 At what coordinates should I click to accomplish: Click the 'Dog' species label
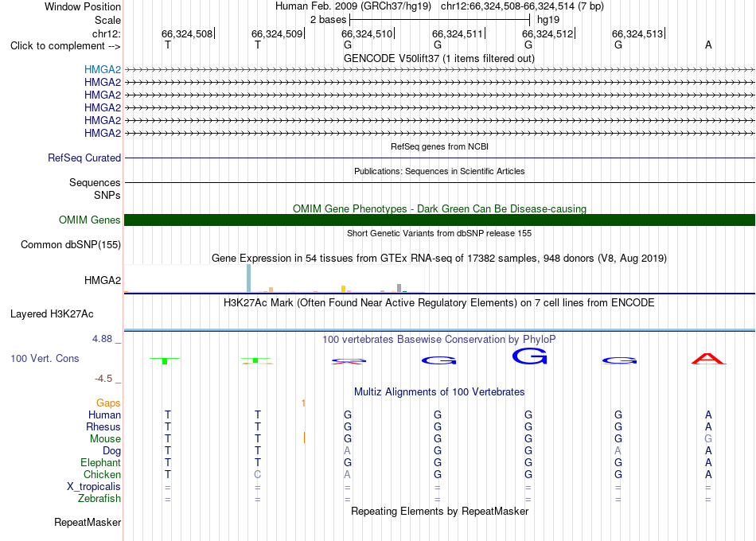tap(111, 451)
